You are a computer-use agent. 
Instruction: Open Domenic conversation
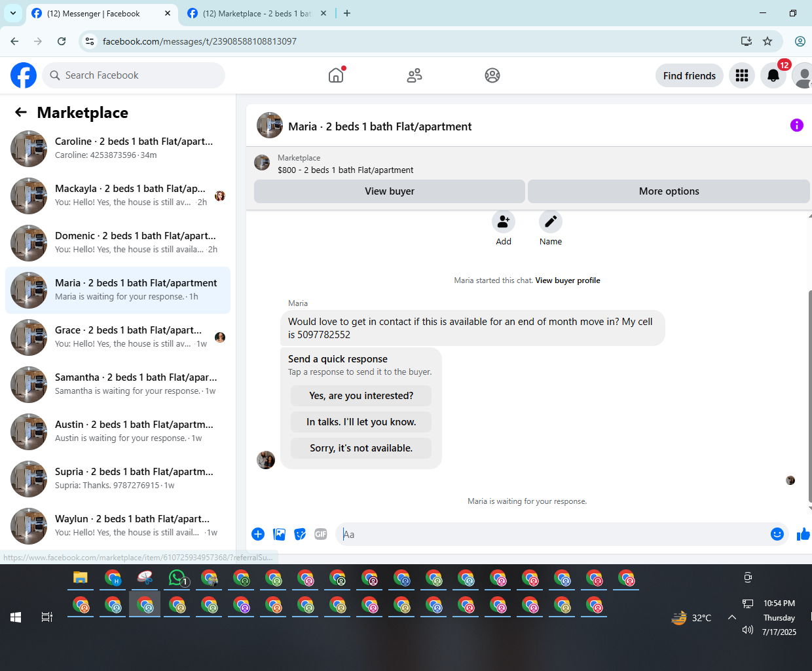(118, 243)
